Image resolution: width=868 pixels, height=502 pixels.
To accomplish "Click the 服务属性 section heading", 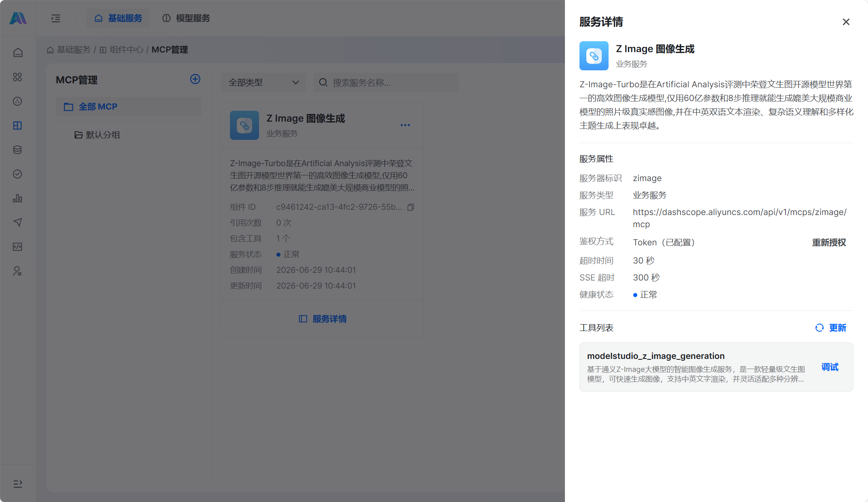I will 596,159.
